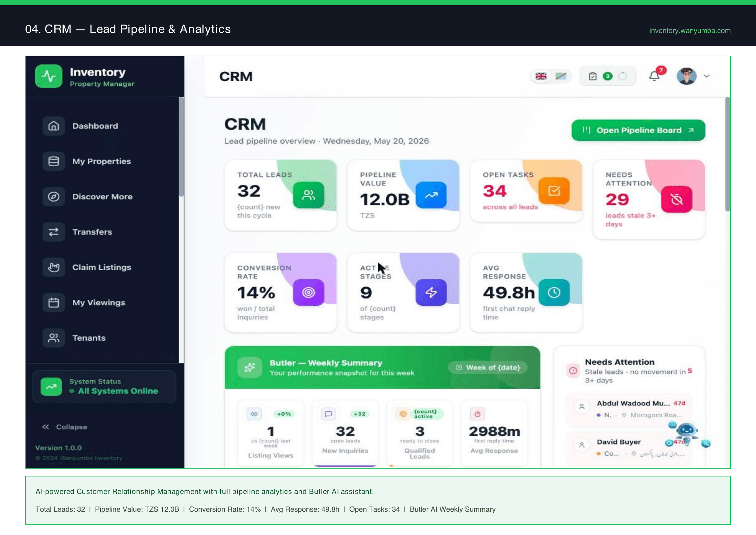Open My Properties

[x=102, y=161]
